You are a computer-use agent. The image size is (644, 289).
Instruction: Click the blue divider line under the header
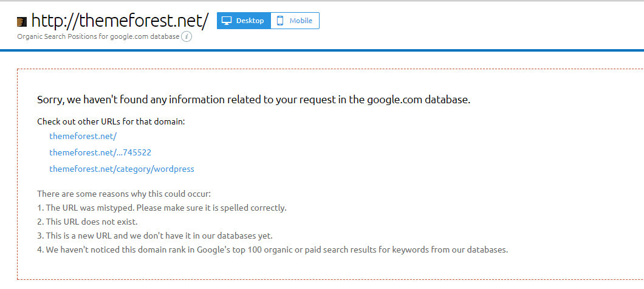[322, 50]
